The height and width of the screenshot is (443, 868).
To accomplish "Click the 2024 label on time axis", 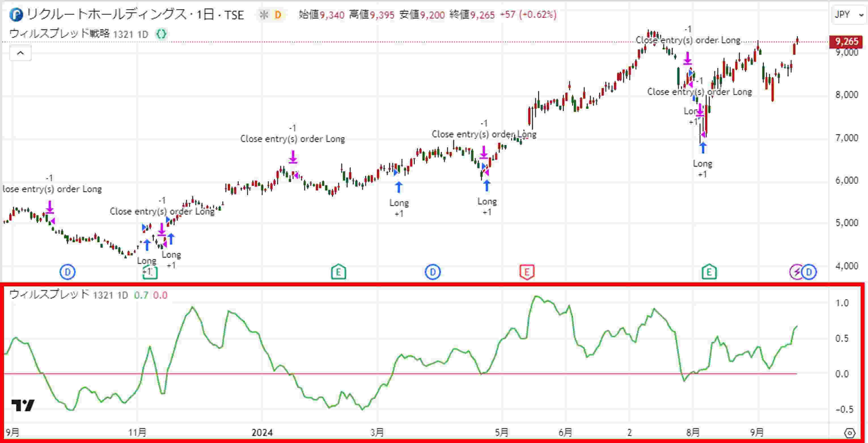I will point(262,433).
